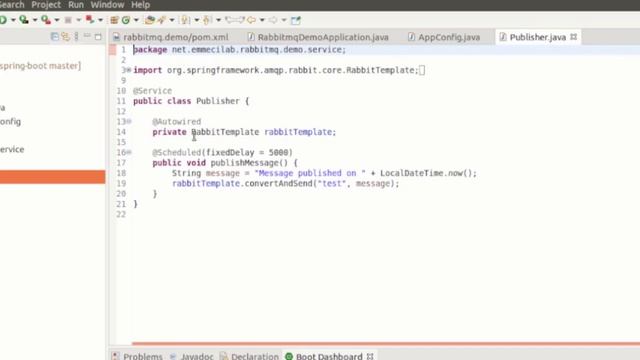Collapse the @Scheduled method fold marker
640x360 pixels.
coord(129,153)
